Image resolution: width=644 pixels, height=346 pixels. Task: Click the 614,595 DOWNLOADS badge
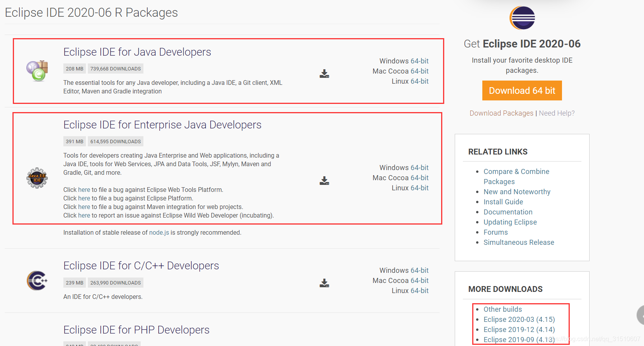115,141
